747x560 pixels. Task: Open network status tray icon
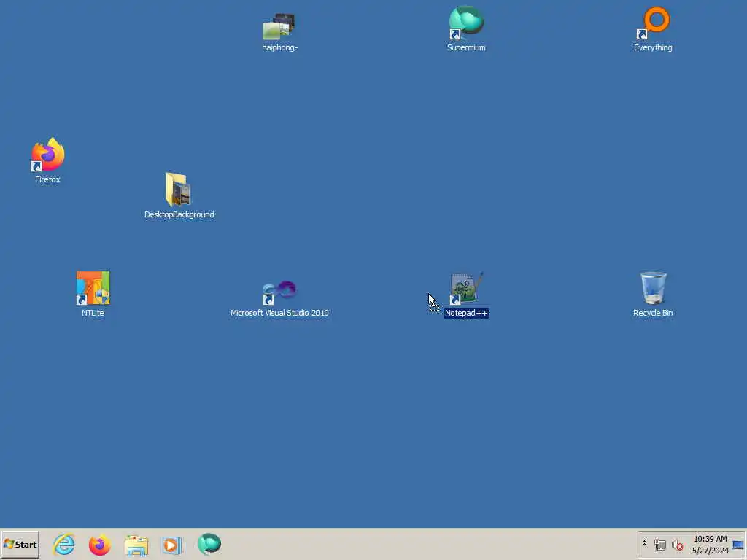pos(659,544)
